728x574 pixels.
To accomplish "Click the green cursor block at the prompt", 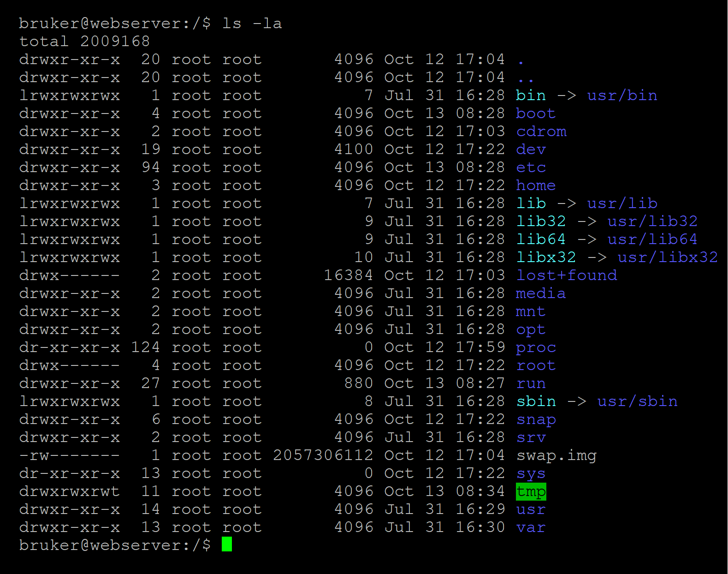I will [x=226, y=544].
